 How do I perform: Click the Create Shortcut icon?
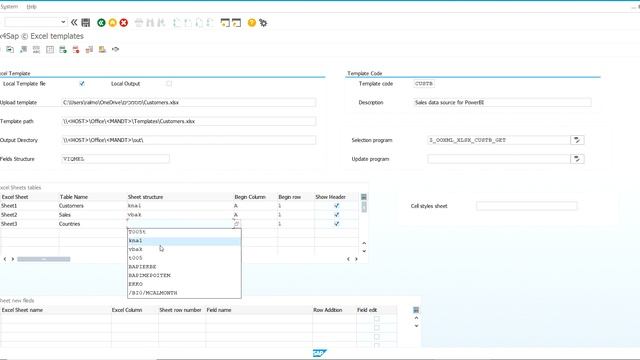236,23
